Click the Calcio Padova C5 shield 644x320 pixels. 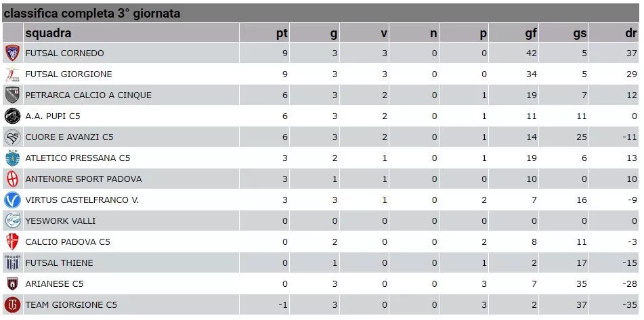coord(12,242)
